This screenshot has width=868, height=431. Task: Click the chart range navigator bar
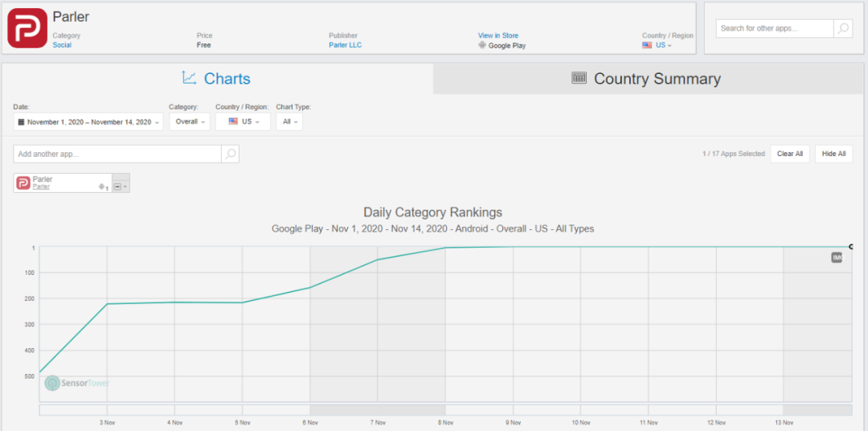pos(445,410)
